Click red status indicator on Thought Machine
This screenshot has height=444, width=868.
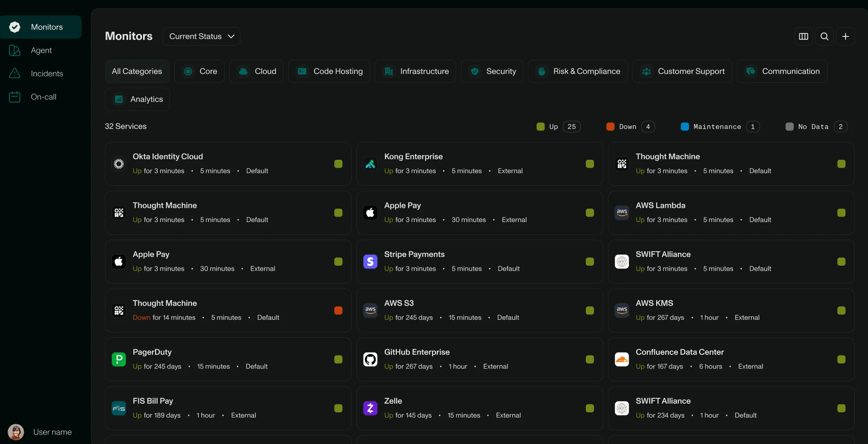(x=338, y=310)
